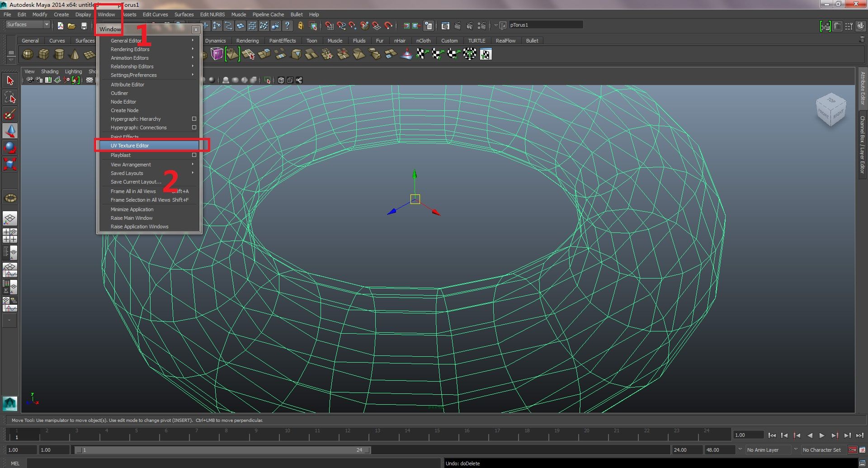The height and width of the screenshot is (468, 868).
Task: Click the New Scene icon
Action: (60, 26)
